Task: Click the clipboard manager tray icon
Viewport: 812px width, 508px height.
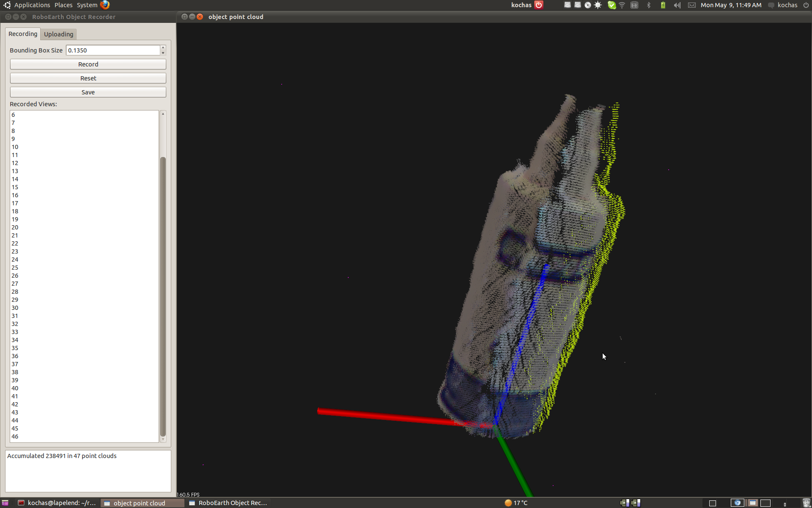Action: pos(634,5)
